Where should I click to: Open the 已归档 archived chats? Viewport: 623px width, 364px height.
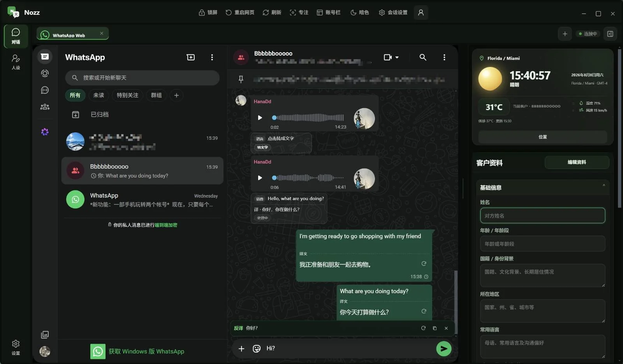tap(142, 114)
